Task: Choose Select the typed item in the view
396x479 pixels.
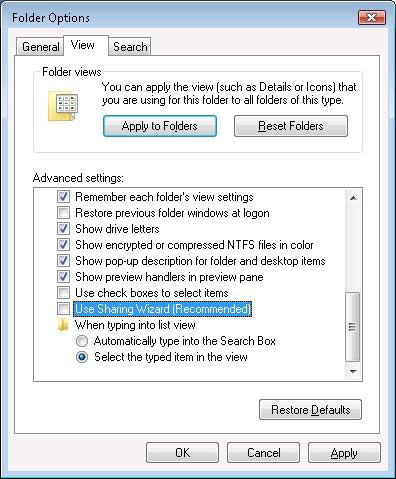Action: (82, 357)
